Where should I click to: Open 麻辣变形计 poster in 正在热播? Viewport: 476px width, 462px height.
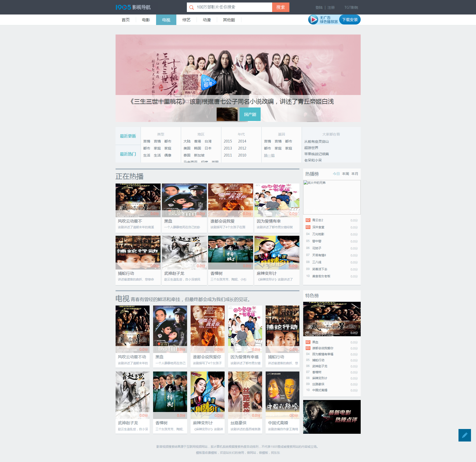point(277,252)
